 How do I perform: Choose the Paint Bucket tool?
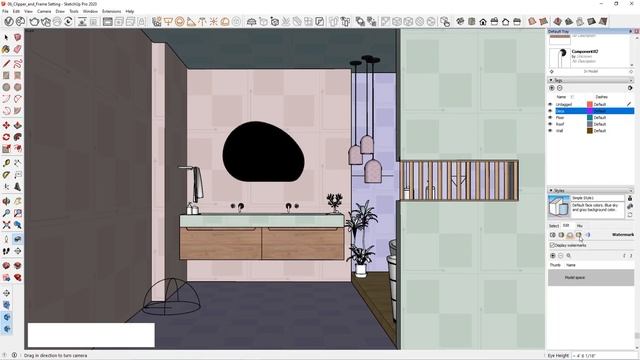(6, 49)
